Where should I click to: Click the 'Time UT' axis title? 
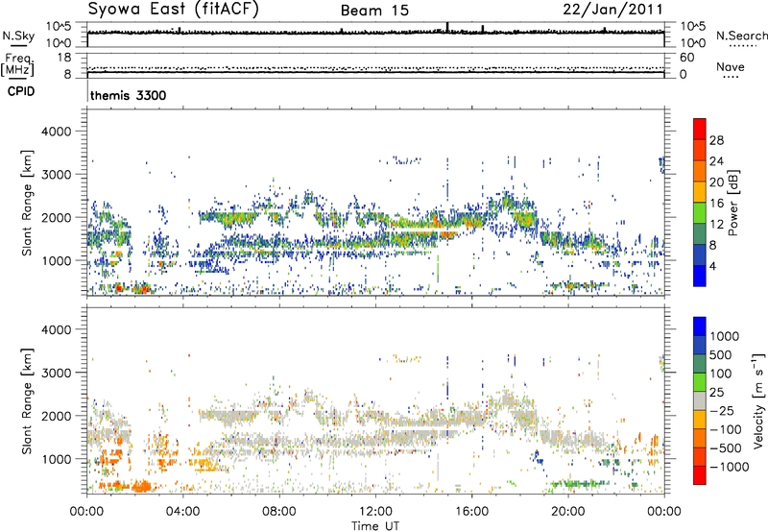(x=375, y=526)
